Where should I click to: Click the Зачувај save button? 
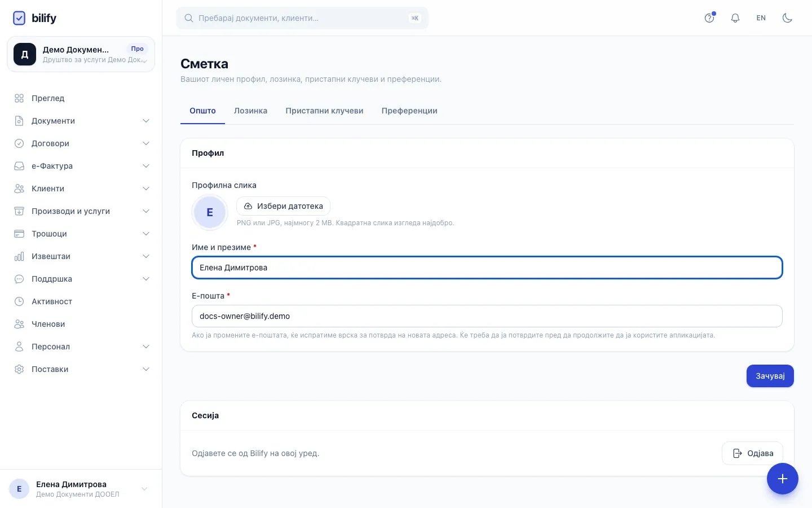click(x=770, y=376)
